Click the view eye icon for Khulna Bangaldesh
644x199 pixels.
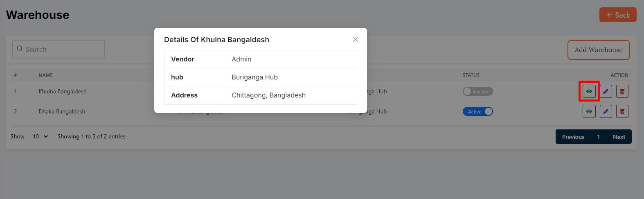pyautogui.click(x=589, y=91)
